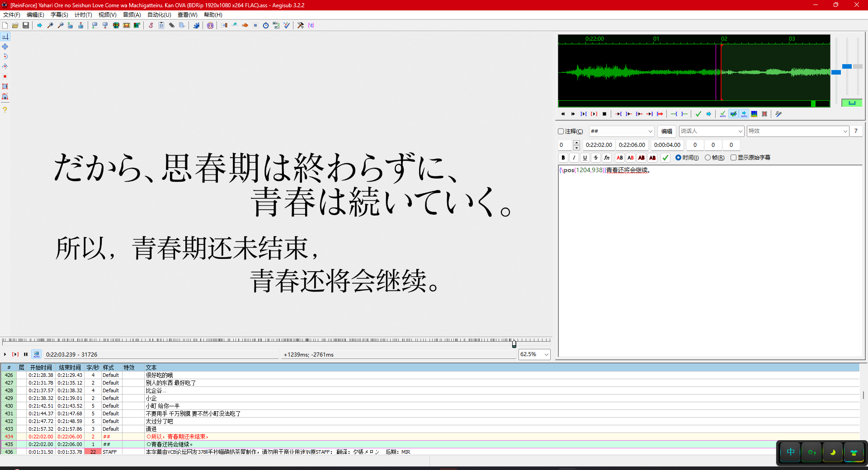Open script Properties clipboard icon

click(x=161, y=25)
